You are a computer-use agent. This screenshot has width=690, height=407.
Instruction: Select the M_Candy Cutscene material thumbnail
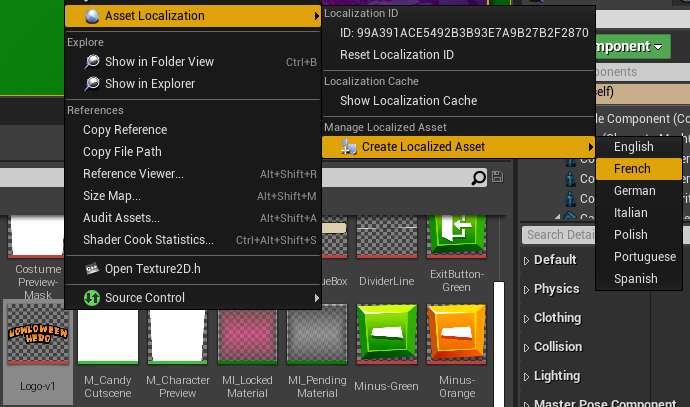(108, 337)
